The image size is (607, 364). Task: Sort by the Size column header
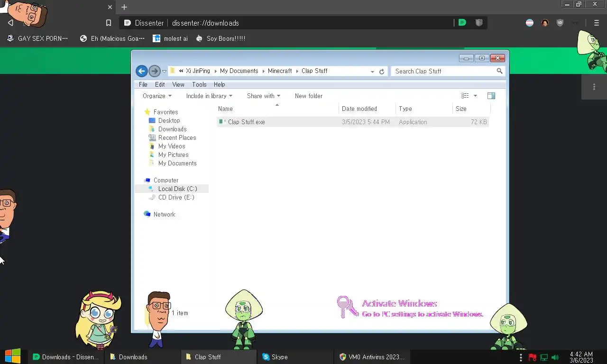pos(471,109)
